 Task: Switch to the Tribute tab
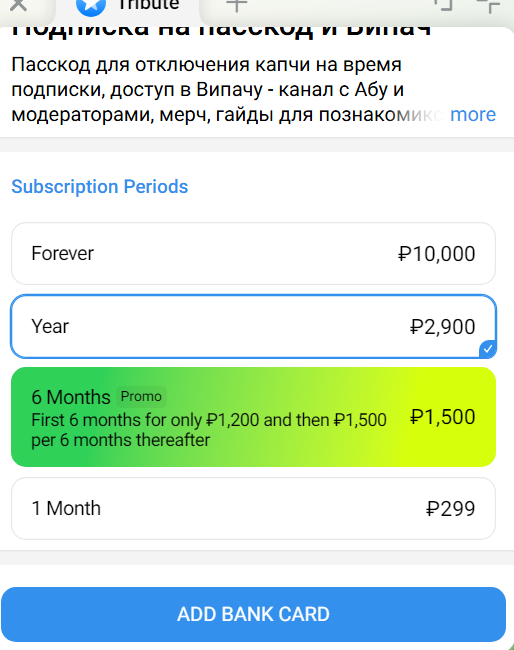[127, 6]
